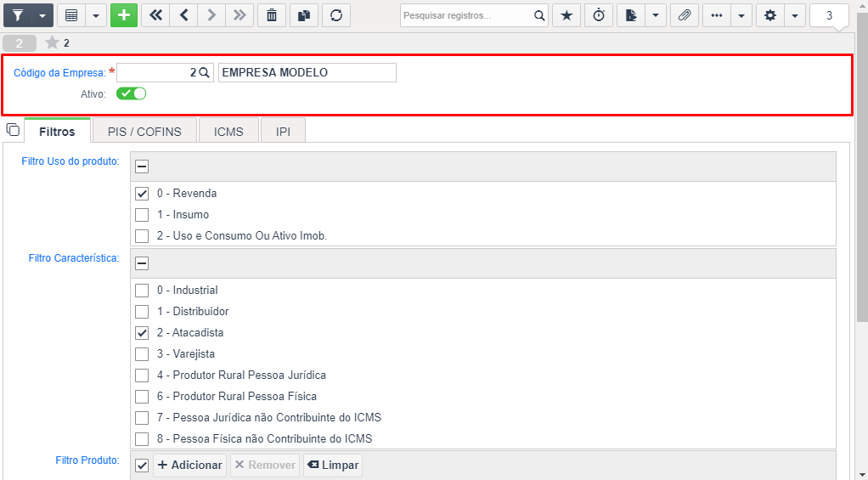Toggle the Filtro Produto select-all checkbox
This screenshot has width=868, height=480.
coord(142,466)
